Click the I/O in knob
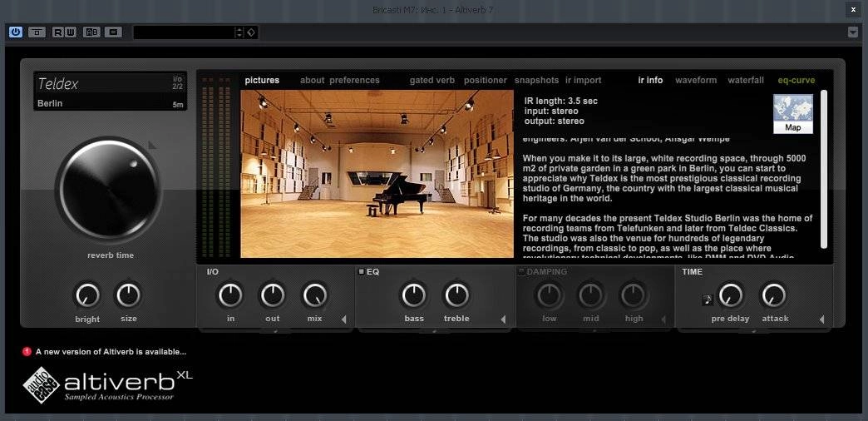 pos(230,295)
